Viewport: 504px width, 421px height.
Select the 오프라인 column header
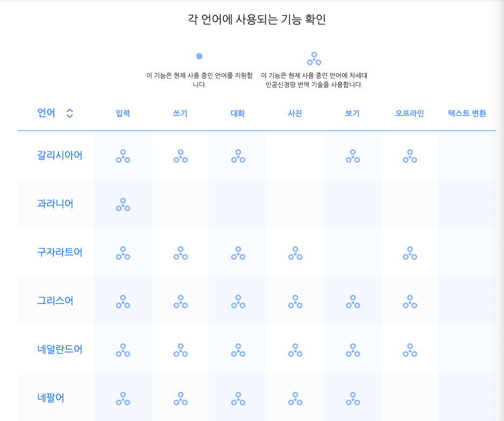[x=409, y=113]
